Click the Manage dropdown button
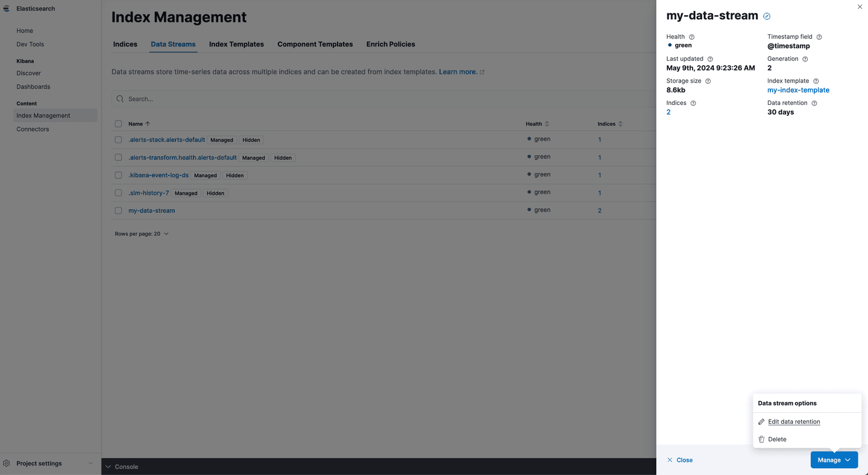 (834, 460)
